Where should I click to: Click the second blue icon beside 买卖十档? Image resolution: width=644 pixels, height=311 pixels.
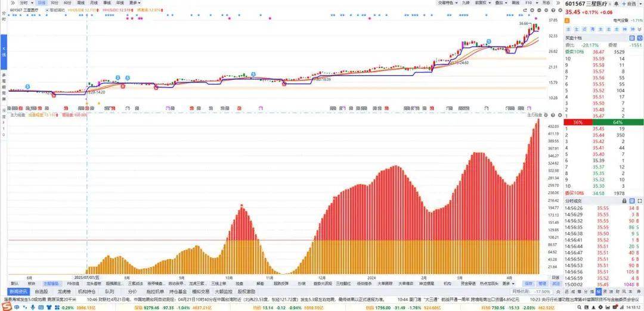coord(639,38)
